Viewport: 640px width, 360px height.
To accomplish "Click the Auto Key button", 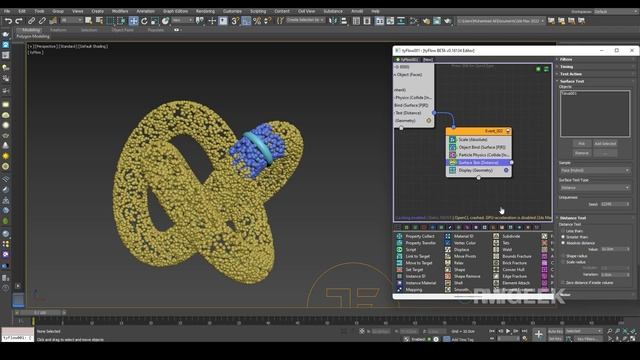I will (555, 331).
